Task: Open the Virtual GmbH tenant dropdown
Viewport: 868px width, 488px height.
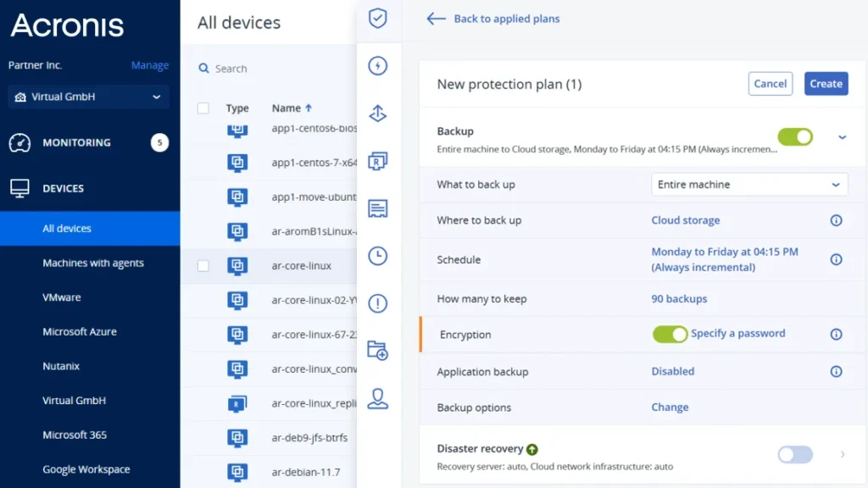Action: tap(89, 97)
